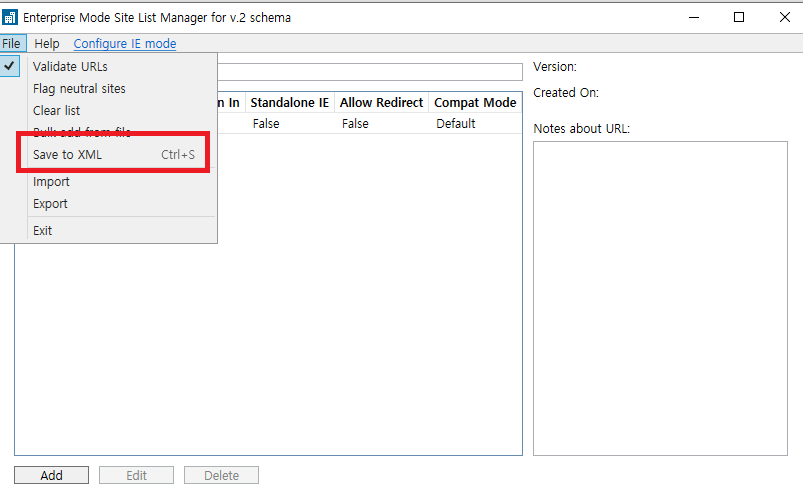Open the Help menu
Viewport: 803px width, 491px height.
pyautogui.click(x=47, y=44)
